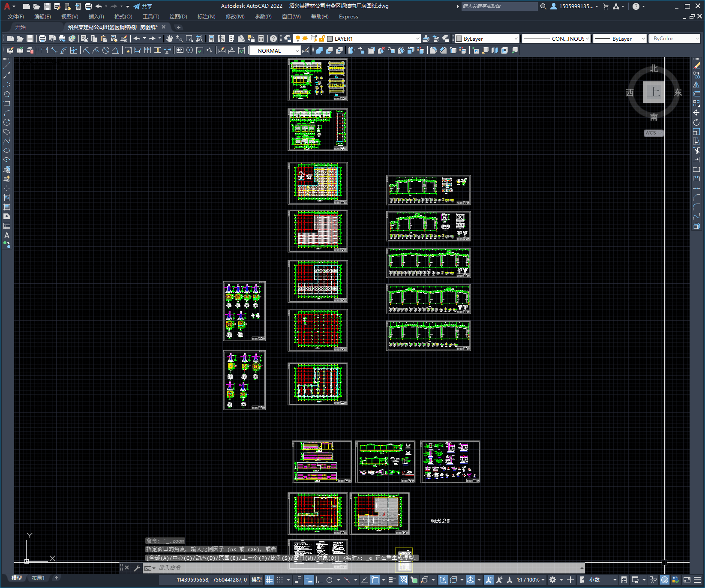This screenshot has width=705, height=588.
Task: Click the LAYER1 layer color swatch
Action: click(330, 39)
